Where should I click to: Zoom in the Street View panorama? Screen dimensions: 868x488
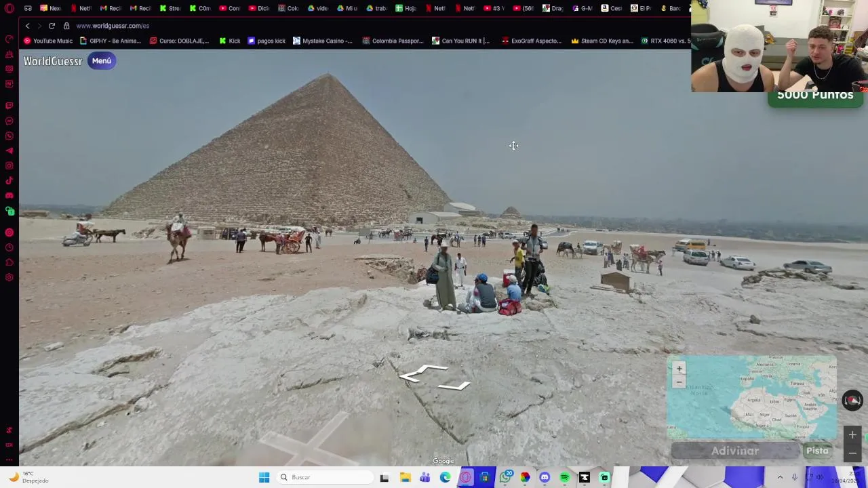click(852, 435)
